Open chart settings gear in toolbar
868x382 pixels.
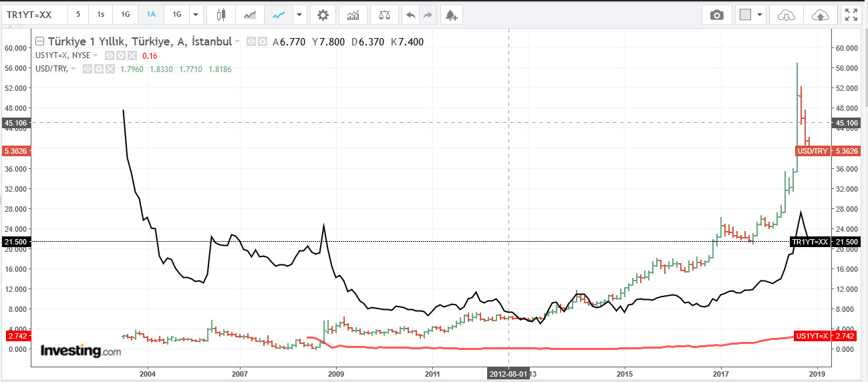click(323, 15)
